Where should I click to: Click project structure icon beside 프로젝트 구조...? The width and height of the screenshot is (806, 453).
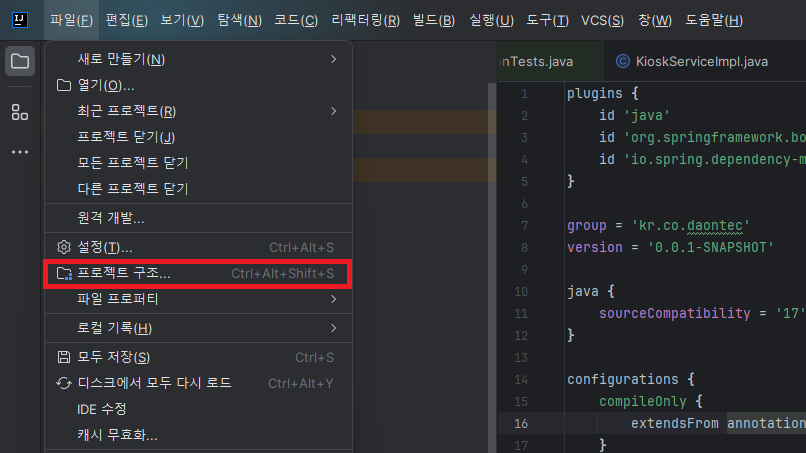click(64, 274)
